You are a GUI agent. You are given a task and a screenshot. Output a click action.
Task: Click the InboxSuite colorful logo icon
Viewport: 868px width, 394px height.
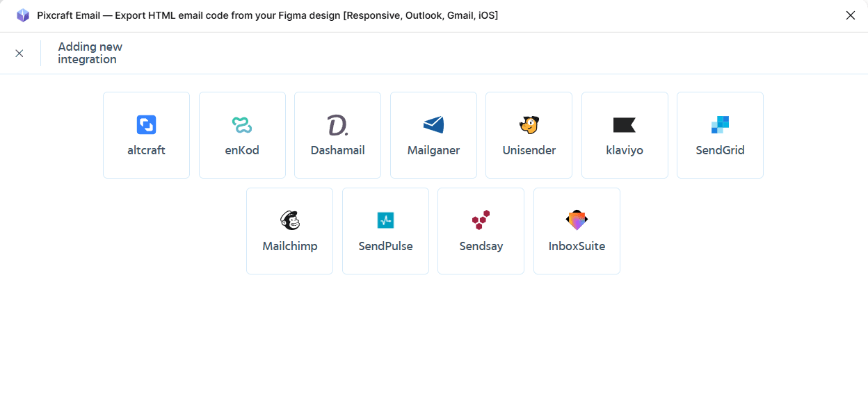click(577, 221)
